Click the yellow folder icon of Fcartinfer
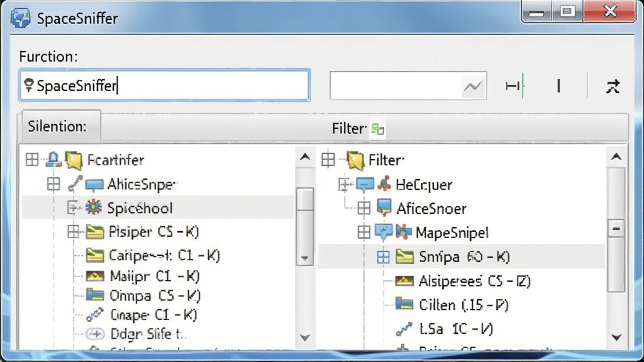 pos(74,160)
